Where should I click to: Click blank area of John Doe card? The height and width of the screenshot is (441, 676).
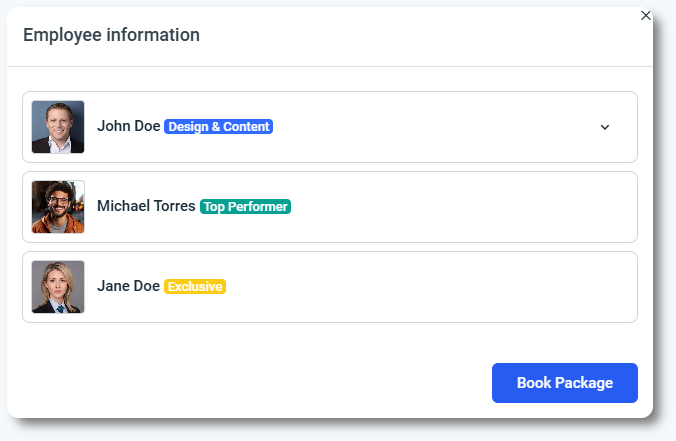click(x=430, y=127)
